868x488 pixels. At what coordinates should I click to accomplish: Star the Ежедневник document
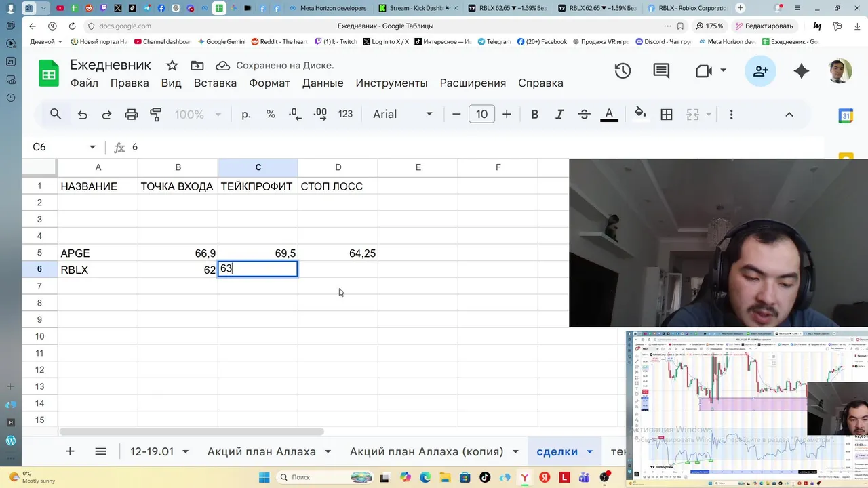point(172,66)
